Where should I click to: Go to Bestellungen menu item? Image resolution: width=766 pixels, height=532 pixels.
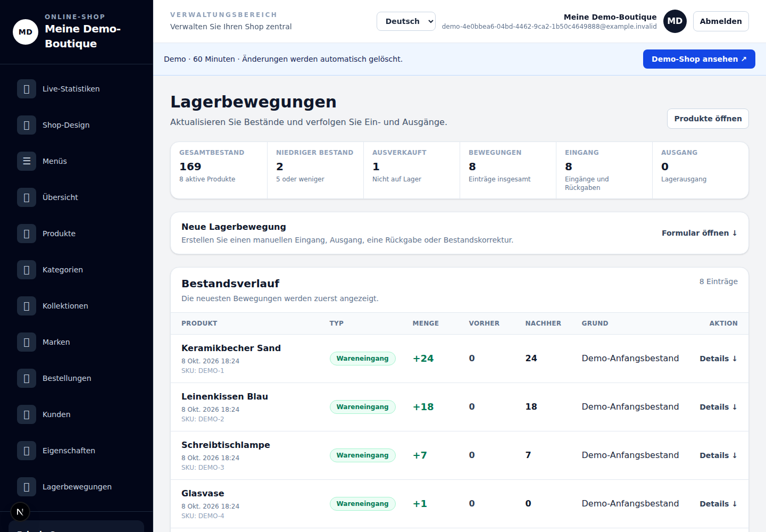pos(77,378)
